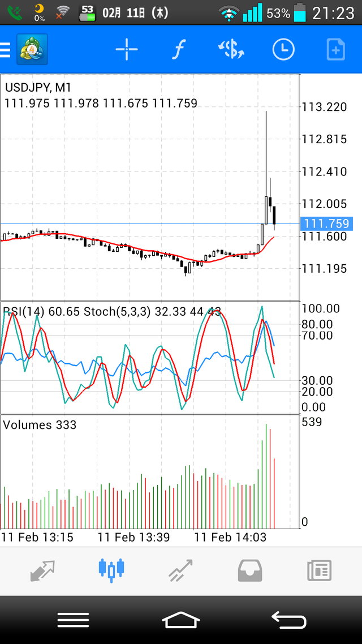Open the News tab
The height and width of the screenshot is (644, 362).
click(x=320, y=571)
